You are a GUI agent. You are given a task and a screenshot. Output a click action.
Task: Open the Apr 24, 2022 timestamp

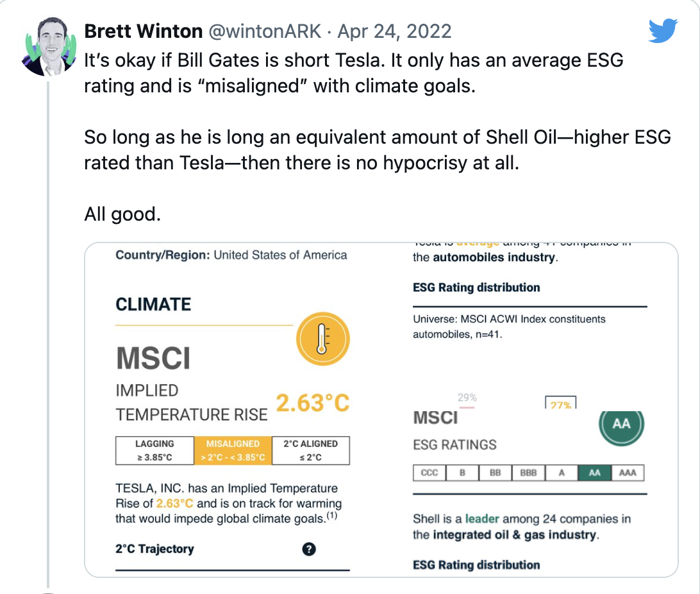tap(395, 31)
